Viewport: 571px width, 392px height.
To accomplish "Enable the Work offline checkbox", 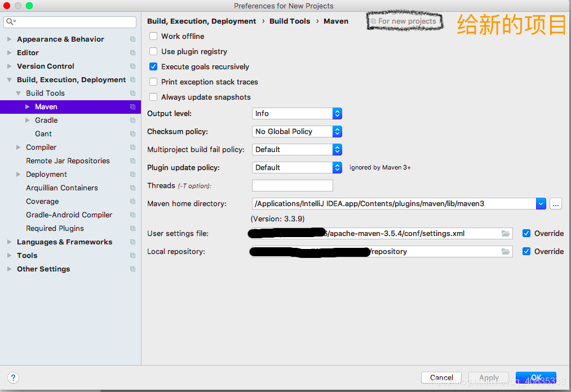I will coord(153,36).
